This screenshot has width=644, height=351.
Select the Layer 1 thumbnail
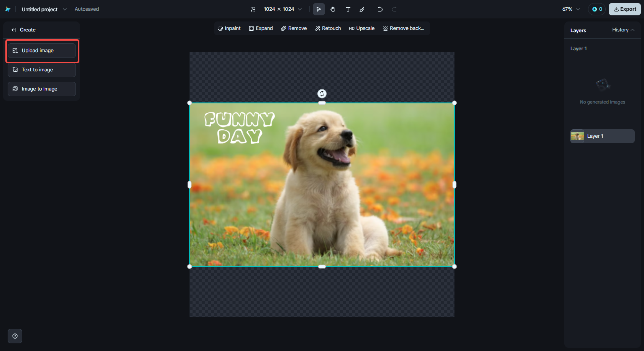[x=577, y=136]
